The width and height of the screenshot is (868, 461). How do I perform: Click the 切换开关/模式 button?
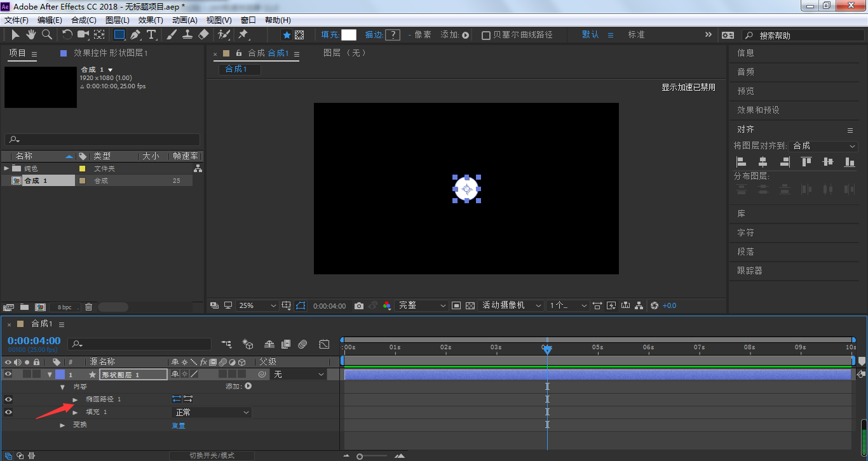(212, 455)
